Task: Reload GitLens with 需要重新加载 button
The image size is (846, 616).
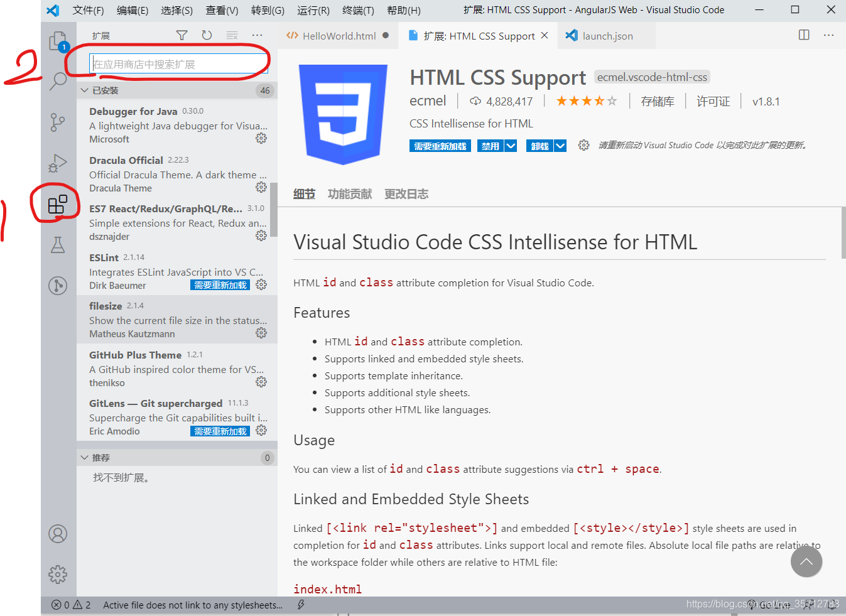Action: coord(220,431)
